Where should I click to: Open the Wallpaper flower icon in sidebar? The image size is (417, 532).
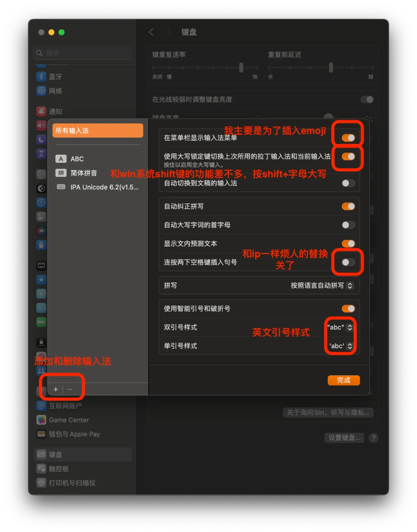41,294
